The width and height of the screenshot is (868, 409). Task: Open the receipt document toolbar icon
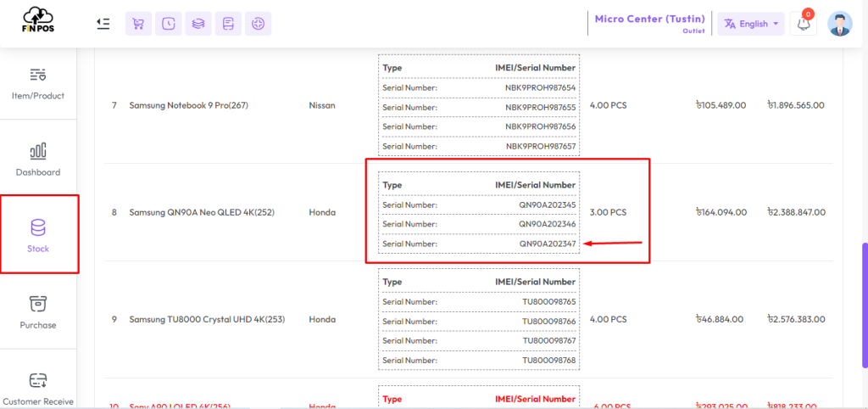[228, 24]
